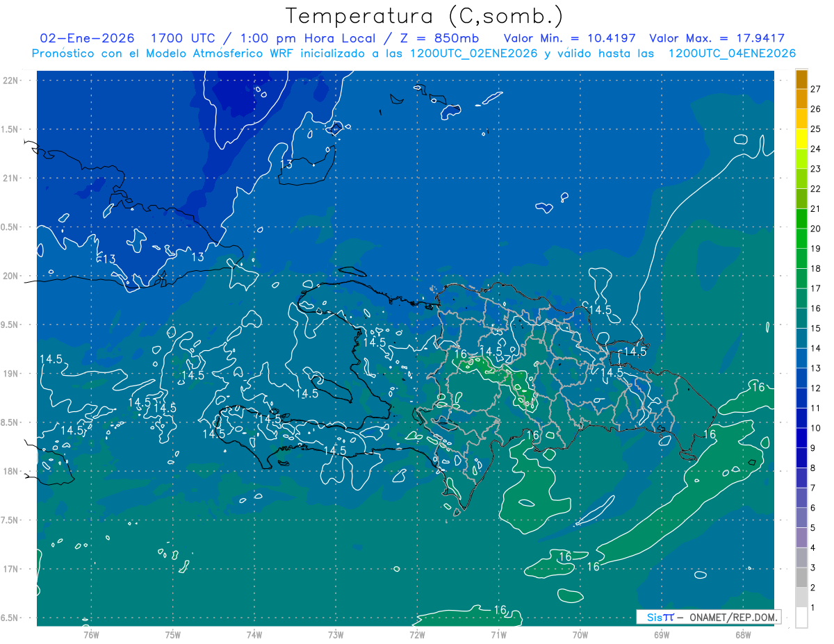Click the '6.5N' latitude axis label

pyautogui.click(x=10, y=618)
